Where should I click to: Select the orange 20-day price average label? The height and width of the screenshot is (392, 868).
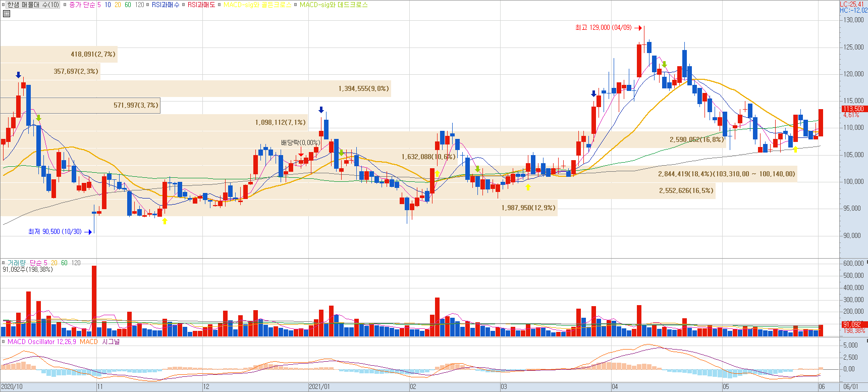[118, 5]
